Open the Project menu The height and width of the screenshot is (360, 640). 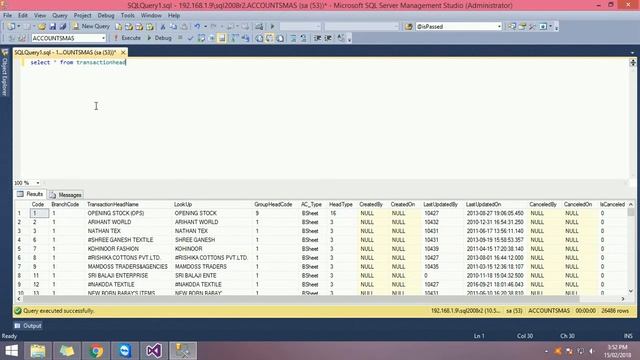click(x=82, y=16)
